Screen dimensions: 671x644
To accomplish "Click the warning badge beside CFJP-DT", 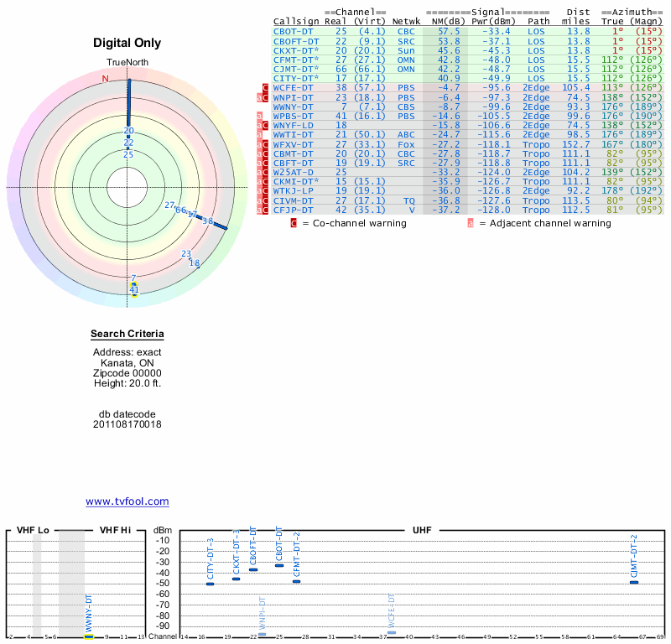I will [x=263, y=210].
